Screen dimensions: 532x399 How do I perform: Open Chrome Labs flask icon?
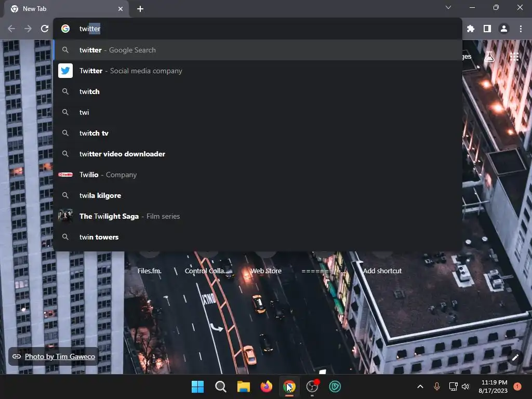(489, 57)
